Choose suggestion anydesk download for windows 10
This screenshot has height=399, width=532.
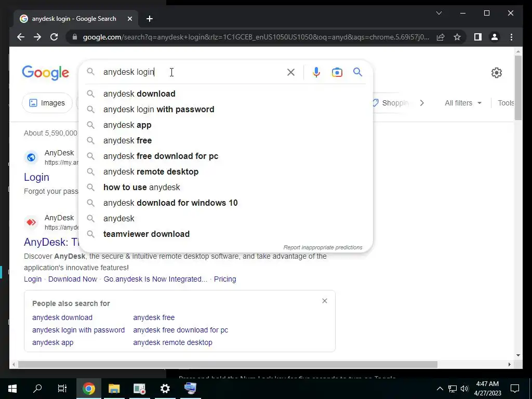[x=225, y=203]
